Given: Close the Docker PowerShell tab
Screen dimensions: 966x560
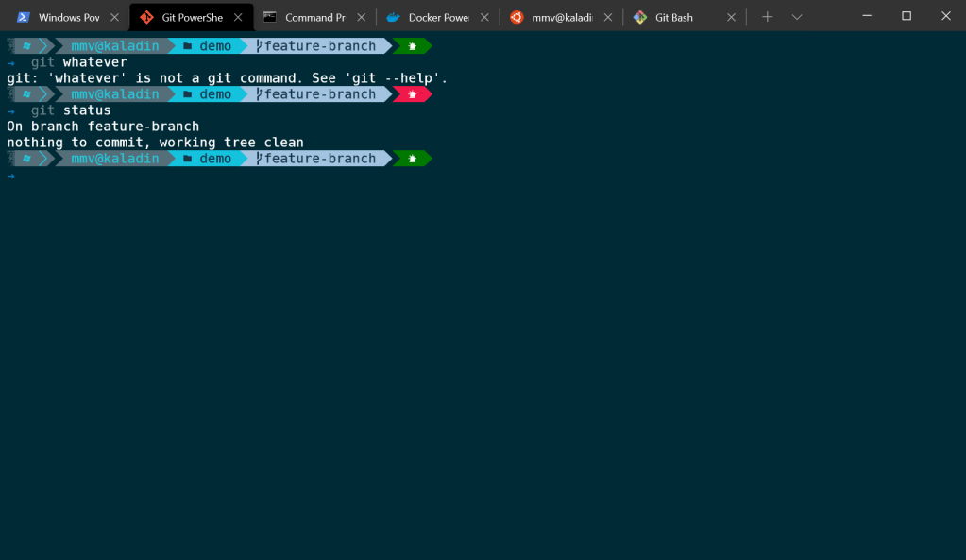Looking at the screenshot, I should [x=484, y=17].
